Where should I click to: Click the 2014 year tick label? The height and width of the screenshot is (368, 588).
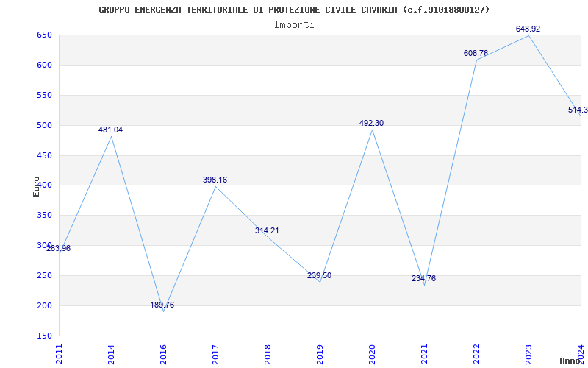[111, 354]
